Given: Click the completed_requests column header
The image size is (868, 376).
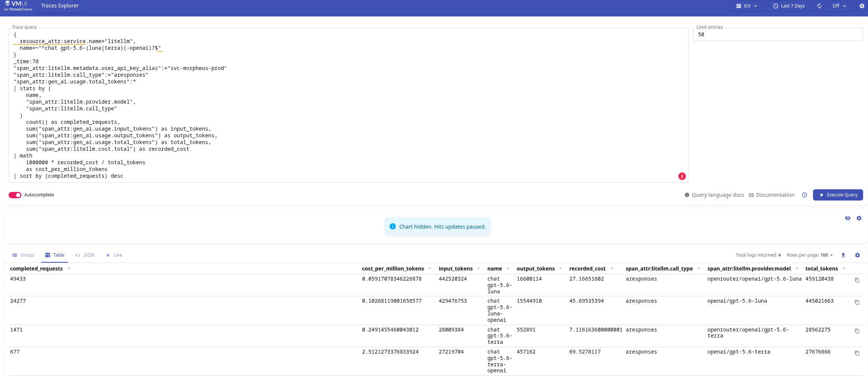Looking at the screenshot, I should pos(36,269).
